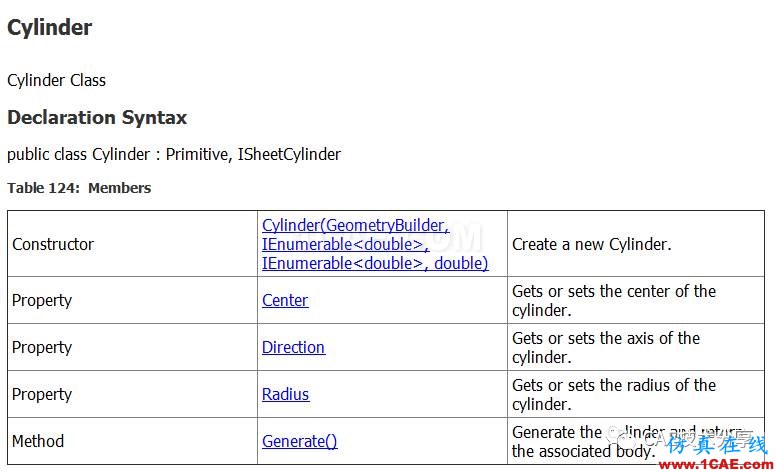
Task: Click the Table 124: Members caption
Action: pyautogui.click(x=79, y=188)
